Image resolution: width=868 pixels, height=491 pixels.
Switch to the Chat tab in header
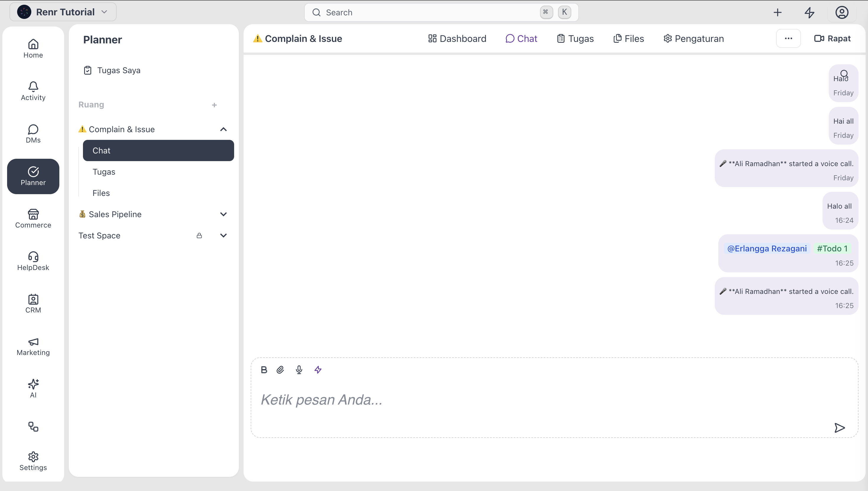(521, 38)
